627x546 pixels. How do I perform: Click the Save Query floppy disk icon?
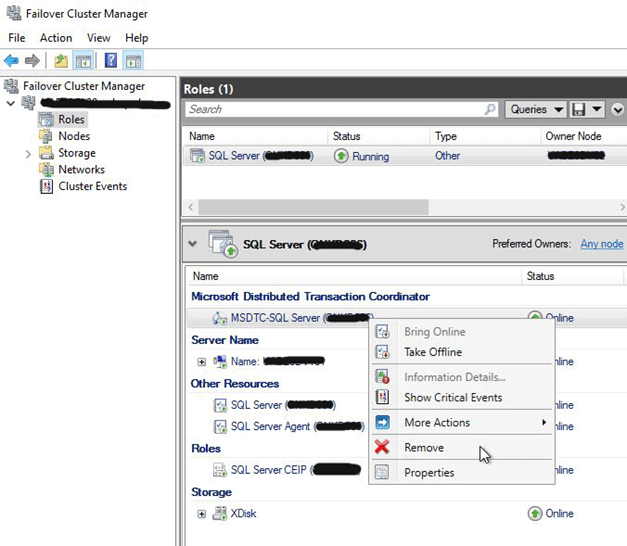click(x=578, y=109)
